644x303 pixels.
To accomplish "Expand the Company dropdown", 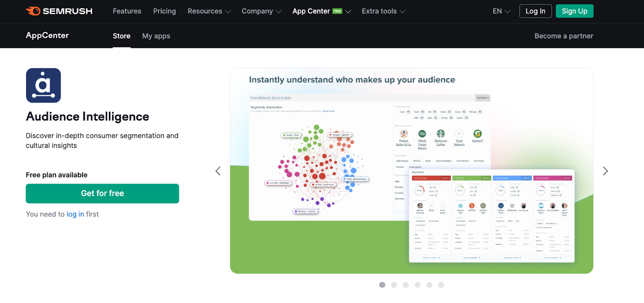I will (x=262, y=11).
